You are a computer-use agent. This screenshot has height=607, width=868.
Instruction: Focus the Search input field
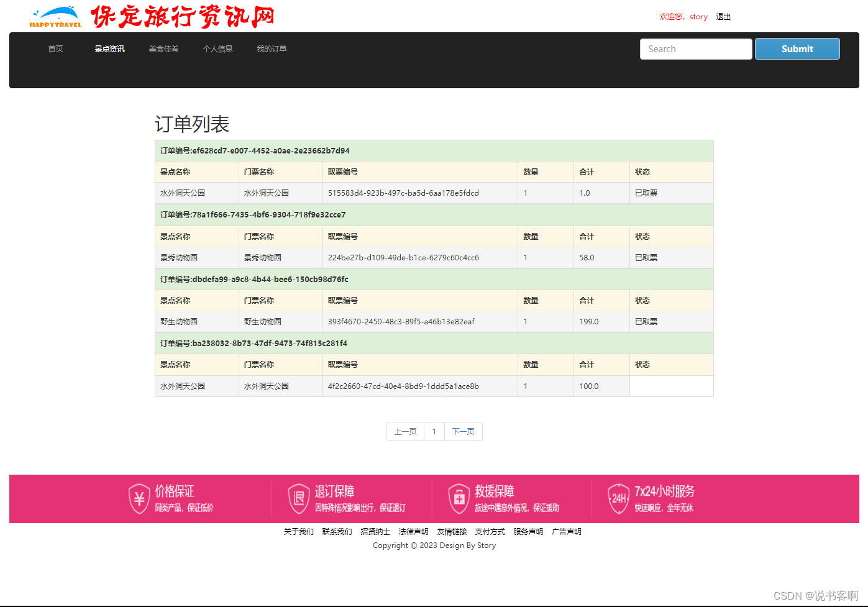696,49
